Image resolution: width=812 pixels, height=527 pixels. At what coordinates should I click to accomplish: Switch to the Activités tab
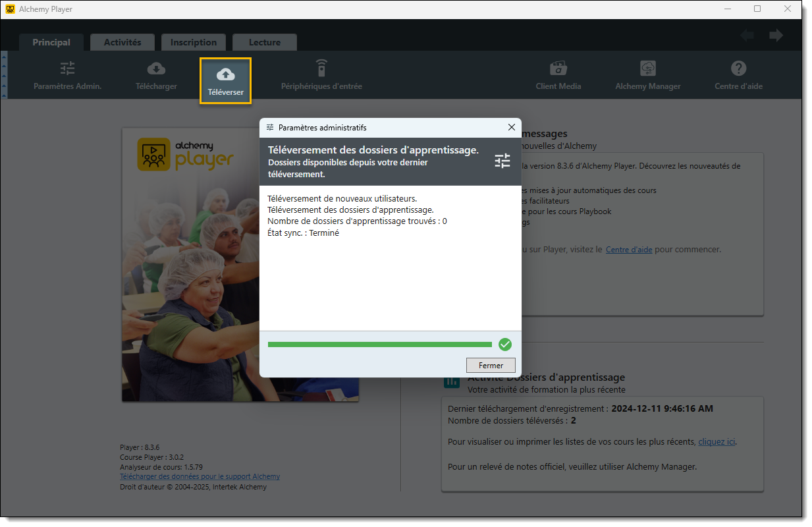122,42
